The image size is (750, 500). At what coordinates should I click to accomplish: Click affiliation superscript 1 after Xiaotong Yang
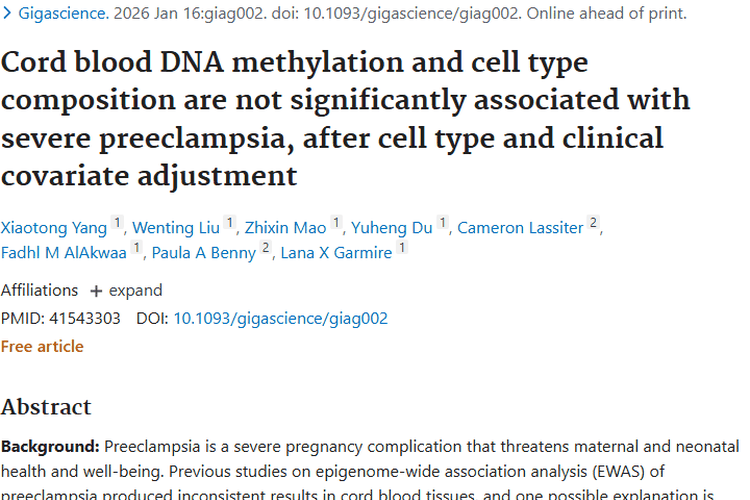117,224
